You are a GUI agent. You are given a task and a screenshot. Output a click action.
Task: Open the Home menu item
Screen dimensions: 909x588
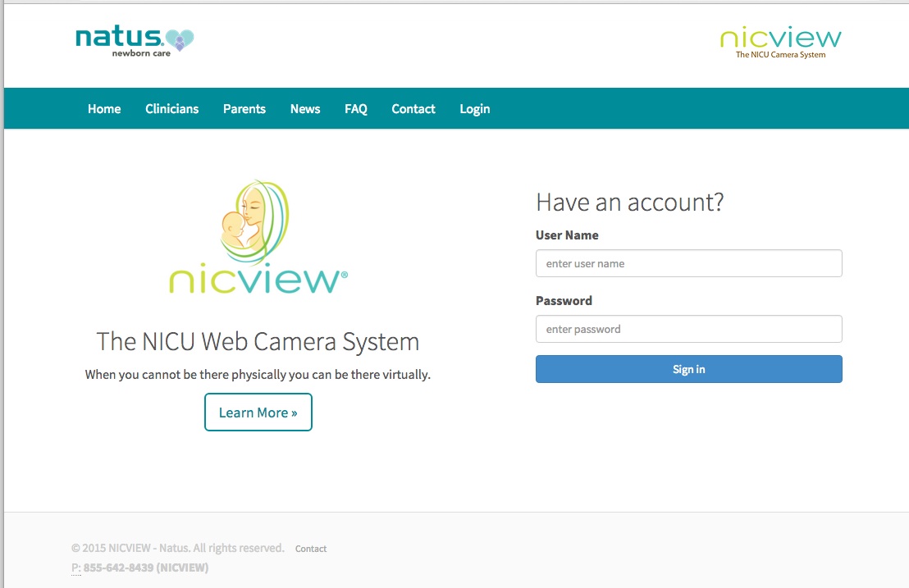pyautogui.click(x=104, y=109)
